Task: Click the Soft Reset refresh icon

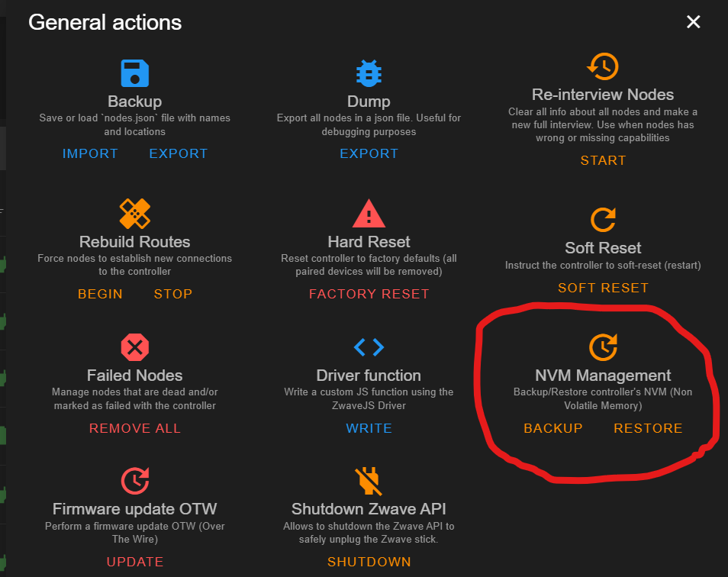Action: coord(603,220)
